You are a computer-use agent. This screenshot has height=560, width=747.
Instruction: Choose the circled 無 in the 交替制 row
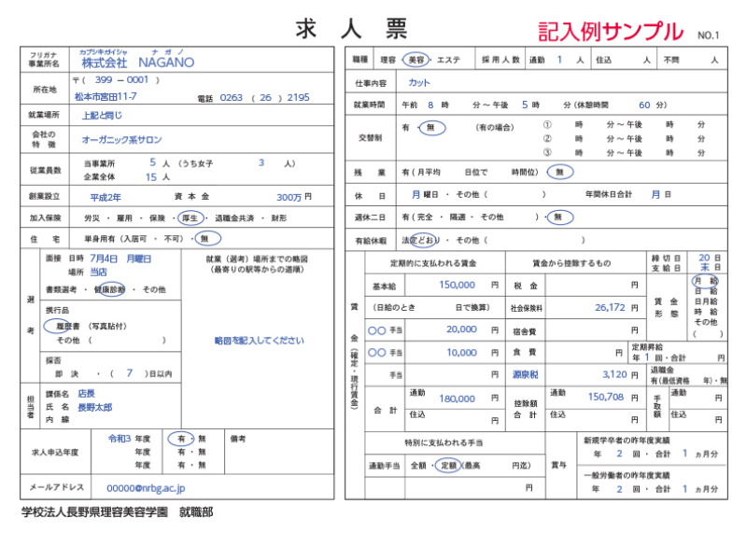pyautogui.click(x=431, y=128)
